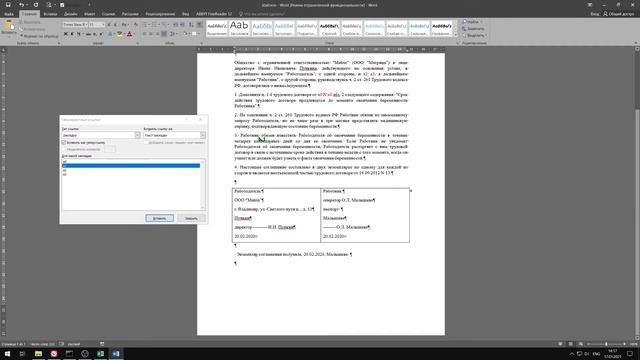Undo the last action
This screenshot has width=640, height=360.
[x=21, y=5]
